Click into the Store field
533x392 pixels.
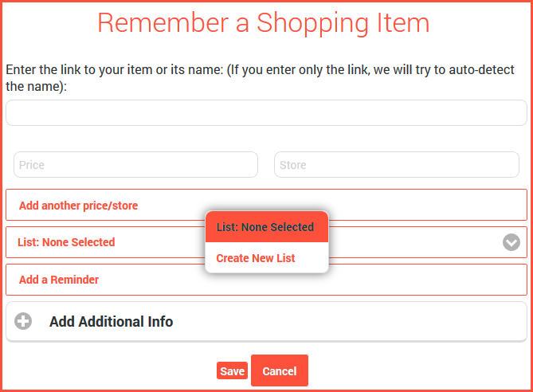click(x=397, y=165)
